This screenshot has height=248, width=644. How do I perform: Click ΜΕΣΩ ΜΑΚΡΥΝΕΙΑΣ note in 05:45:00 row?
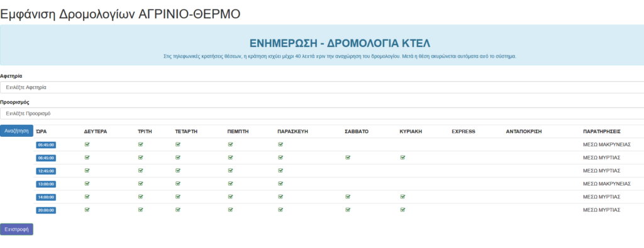pos(607,144)
